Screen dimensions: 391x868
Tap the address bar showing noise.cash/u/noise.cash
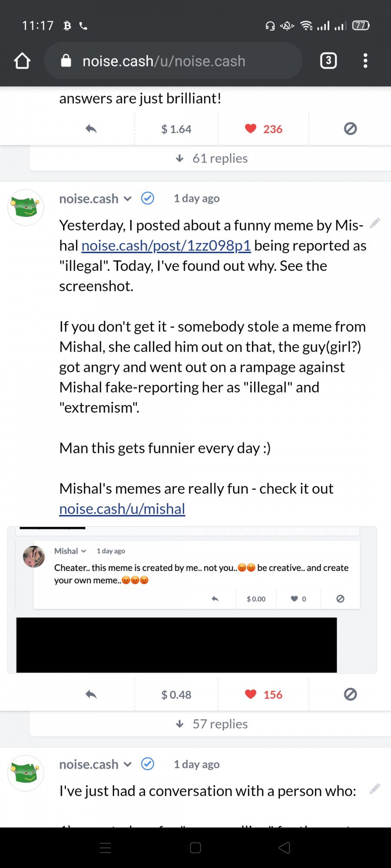tap(173, 61)
